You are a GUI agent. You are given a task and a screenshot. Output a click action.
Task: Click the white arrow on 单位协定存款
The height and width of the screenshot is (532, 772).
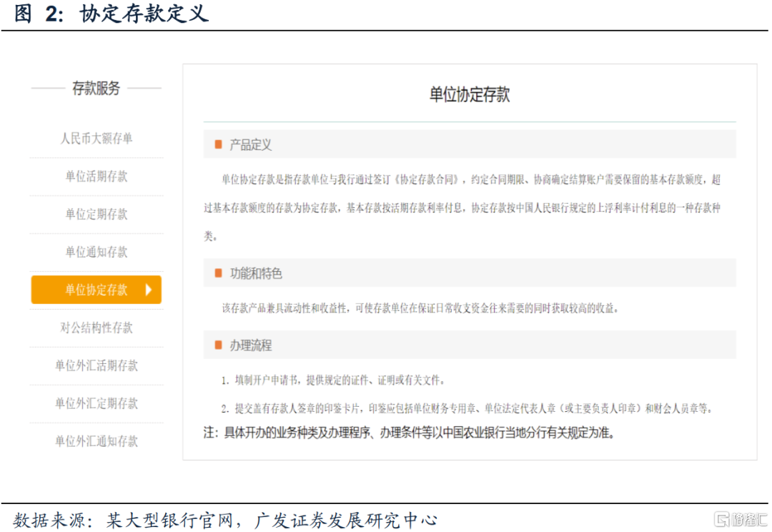(x=149, y=290)
